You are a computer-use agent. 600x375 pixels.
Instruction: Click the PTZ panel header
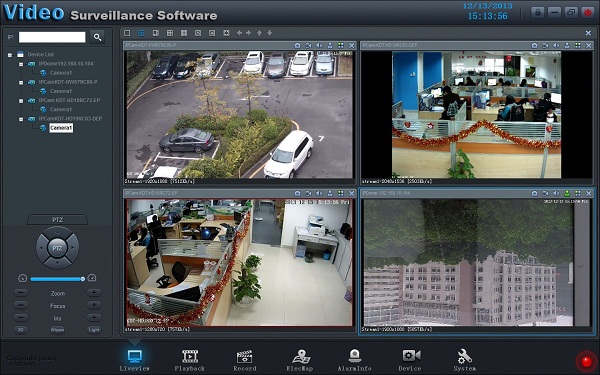tap(57, 220)
